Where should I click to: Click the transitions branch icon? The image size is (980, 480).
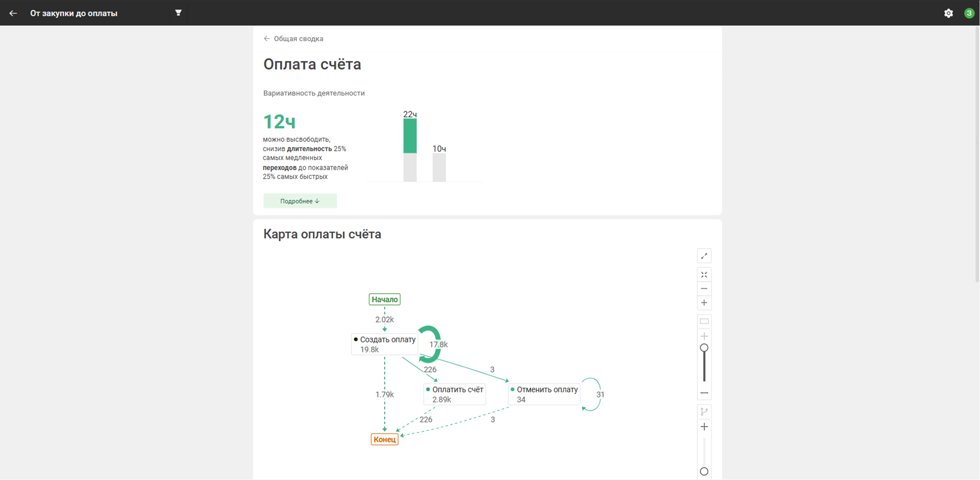(704, 412)
